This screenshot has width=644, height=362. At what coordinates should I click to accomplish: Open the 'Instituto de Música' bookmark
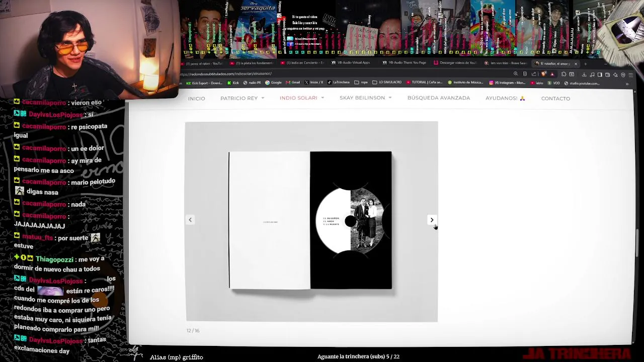coord(465,83)
